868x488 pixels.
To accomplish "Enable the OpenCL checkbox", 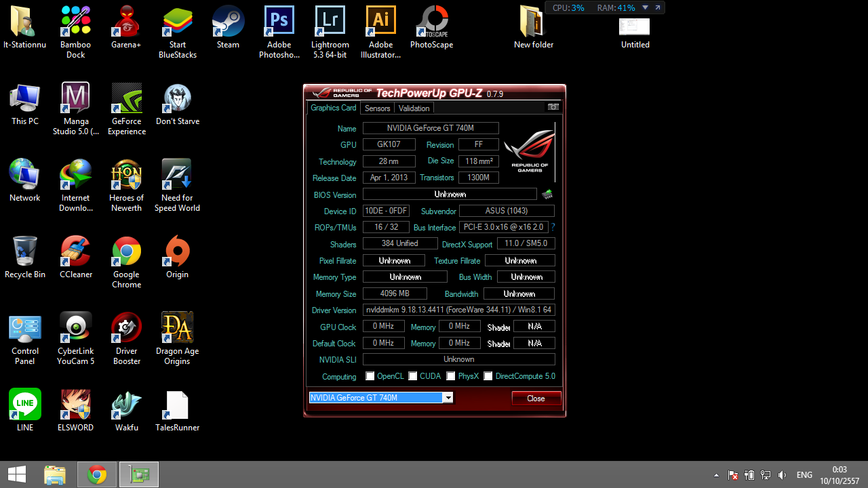I will 370,376.
